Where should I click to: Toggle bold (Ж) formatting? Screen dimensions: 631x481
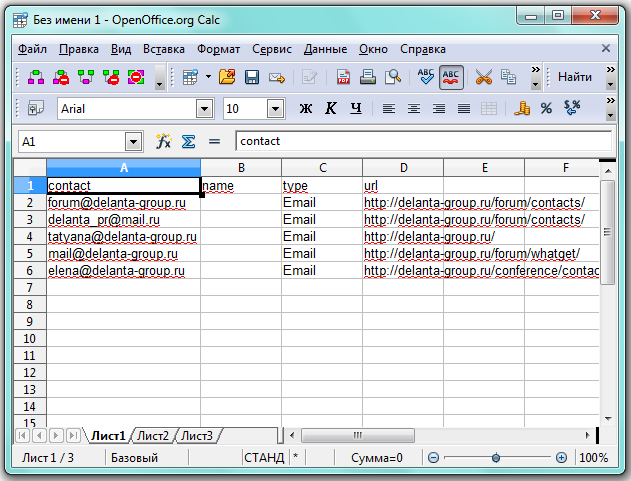pos(306,108)
